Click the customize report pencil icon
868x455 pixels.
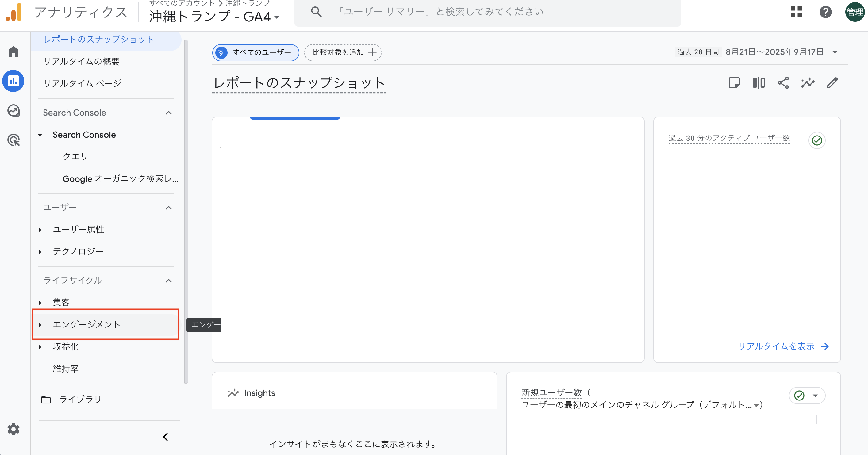coord(832,83)
